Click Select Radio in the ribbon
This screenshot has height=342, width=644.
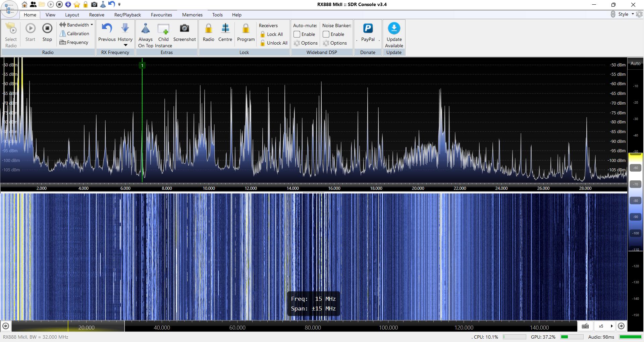[x=11, y=35]
